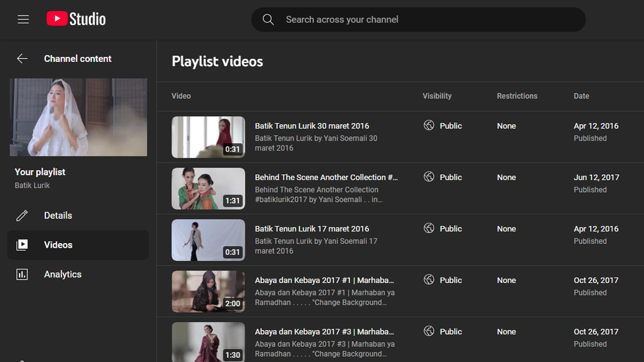The height and width of the screenshot is (362, 644).
Task: Click the YouTube Studio logo
Action: (76, 19)
